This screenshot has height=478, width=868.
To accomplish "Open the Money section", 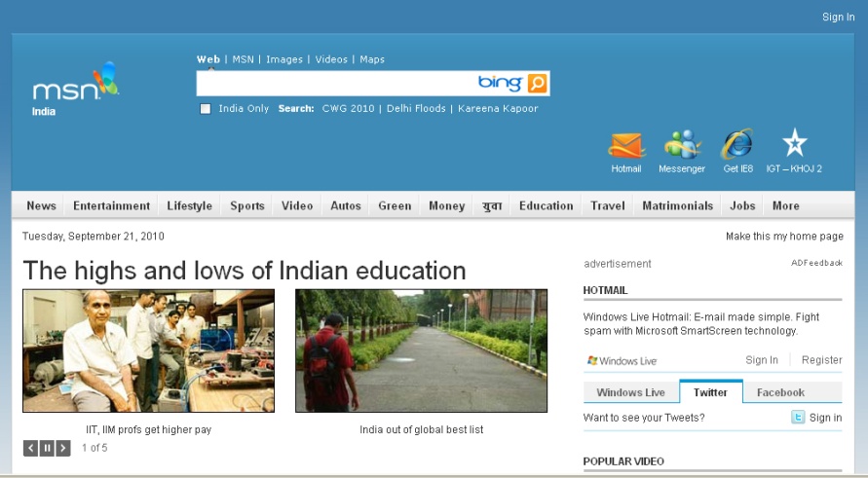I will pos(447,205).
